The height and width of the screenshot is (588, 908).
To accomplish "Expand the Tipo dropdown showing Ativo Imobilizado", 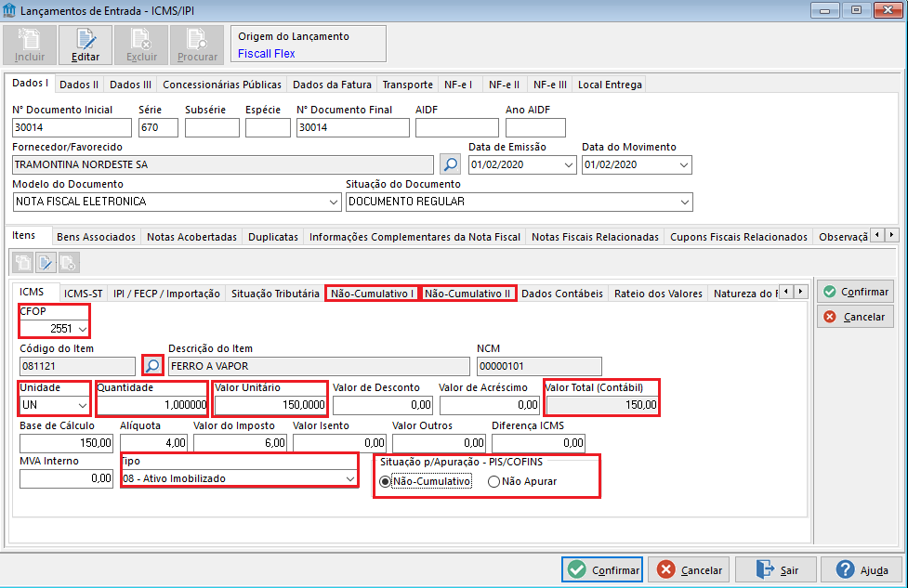I will tap(349, 478).
